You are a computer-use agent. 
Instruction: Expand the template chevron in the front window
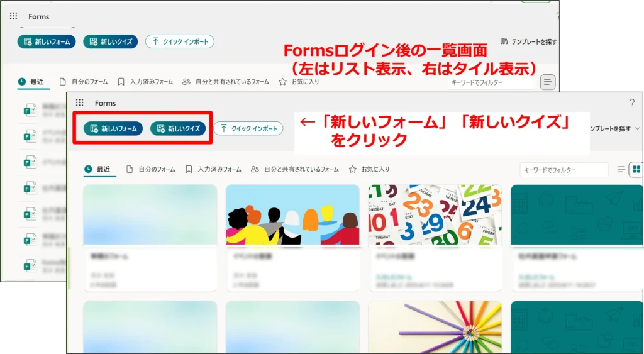(638, 128)
